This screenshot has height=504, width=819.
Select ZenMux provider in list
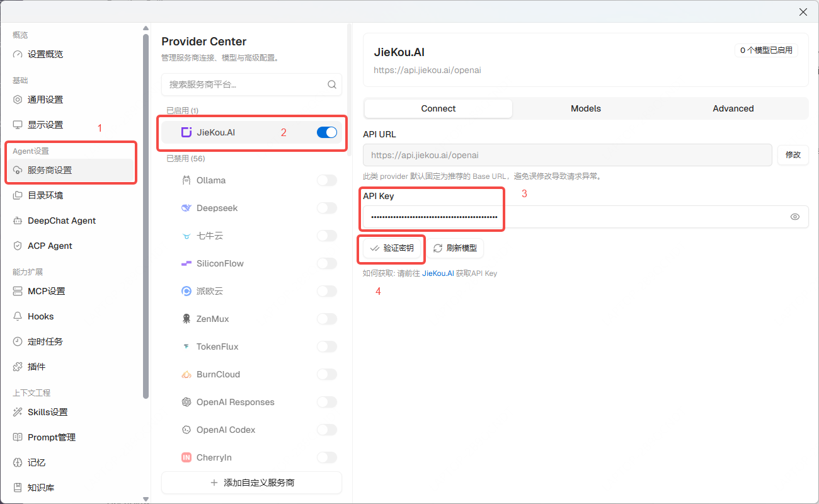(252, 319)
